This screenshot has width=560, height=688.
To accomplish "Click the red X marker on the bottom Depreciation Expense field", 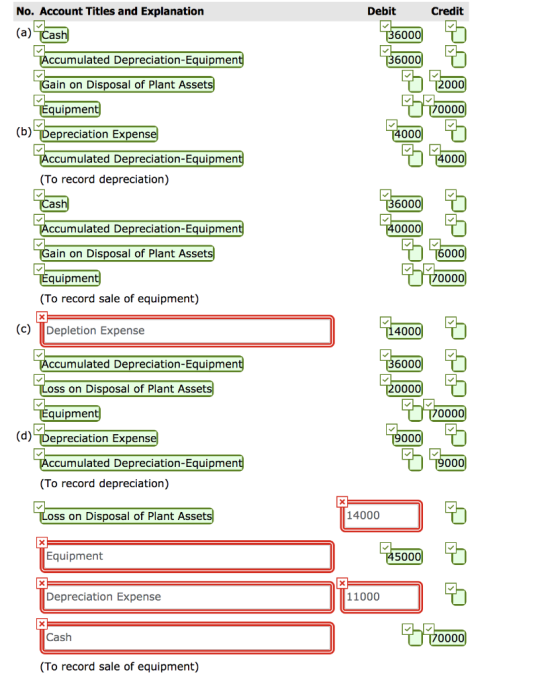I will point(42,583).
